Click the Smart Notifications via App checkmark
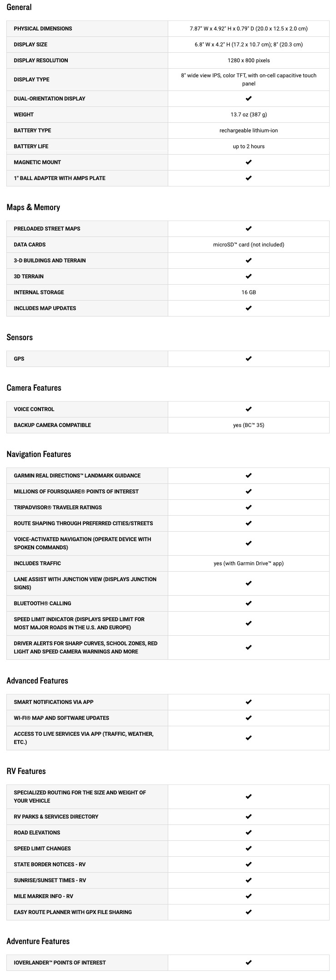The width and height of the screenshot is (336, 980). tap(248, 702)
